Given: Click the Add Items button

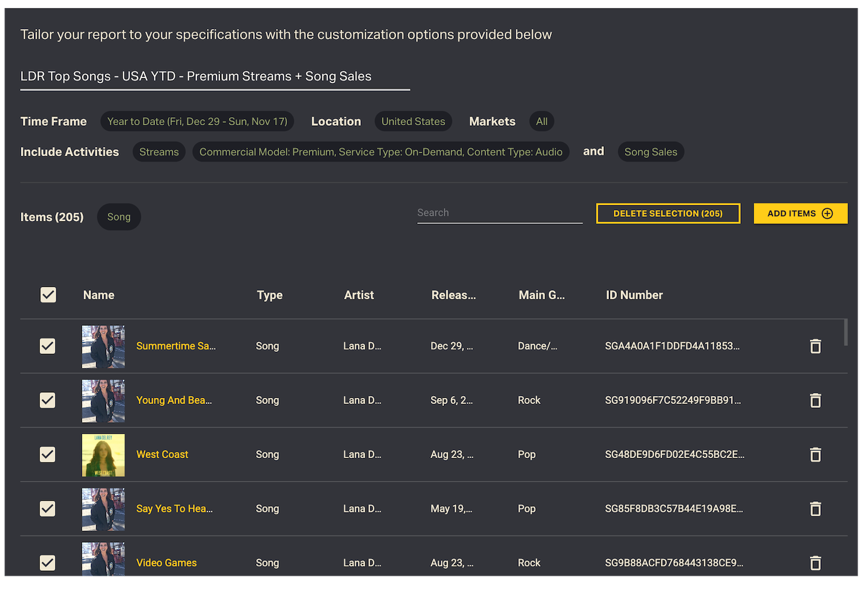Looking at the screenshot, I should click(x=800, y=213).
